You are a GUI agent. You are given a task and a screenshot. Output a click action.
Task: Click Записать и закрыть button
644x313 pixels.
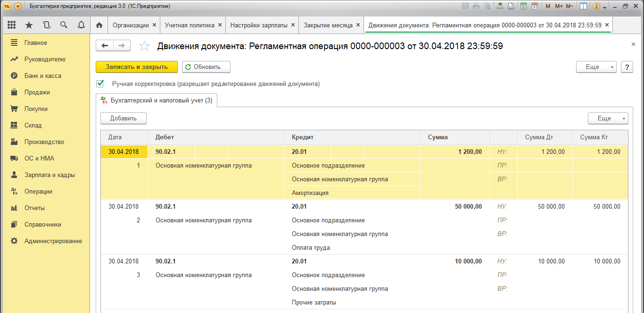(x=137, y=67)
